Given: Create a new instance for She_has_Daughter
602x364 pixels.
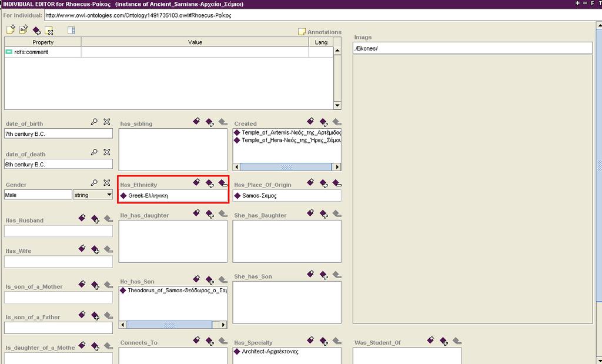Looking at the screenshot, I should [310, 213].
